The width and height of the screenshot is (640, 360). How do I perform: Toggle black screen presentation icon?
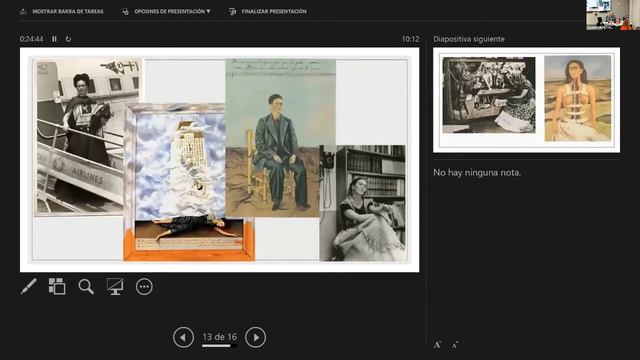[115, 287]
